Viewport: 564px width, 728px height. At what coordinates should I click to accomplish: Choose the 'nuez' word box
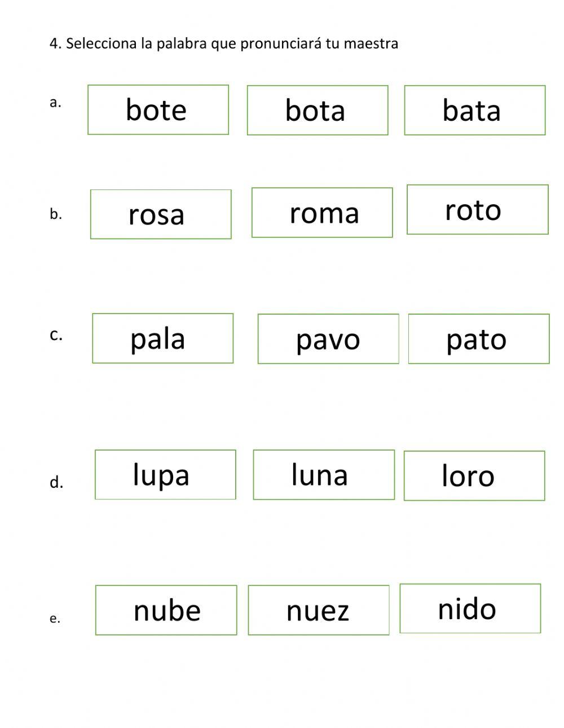(x=319, y=611)
